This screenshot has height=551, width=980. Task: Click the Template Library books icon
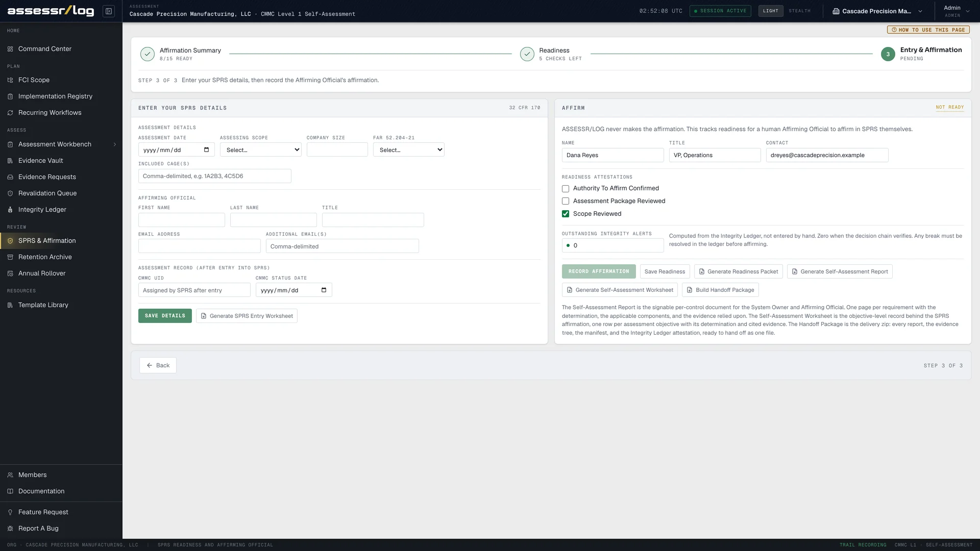(x=10, y=305)
